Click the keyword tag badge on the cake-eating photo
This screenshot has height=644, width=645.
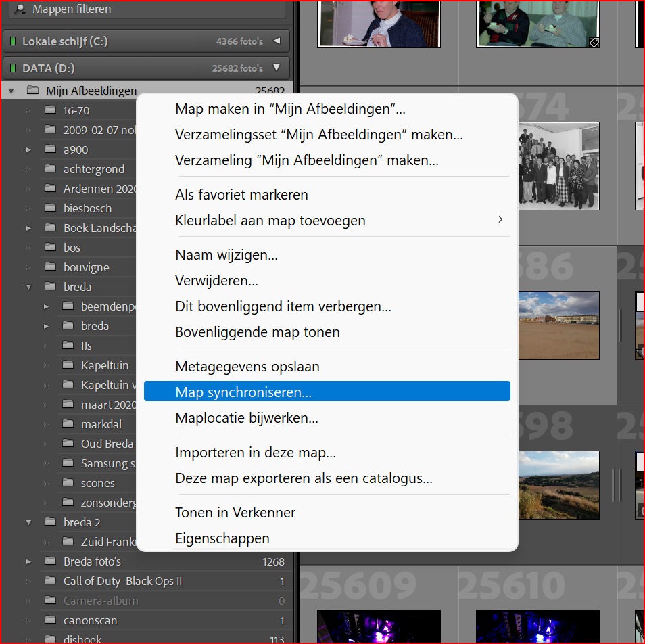click(x=594, y=42)
